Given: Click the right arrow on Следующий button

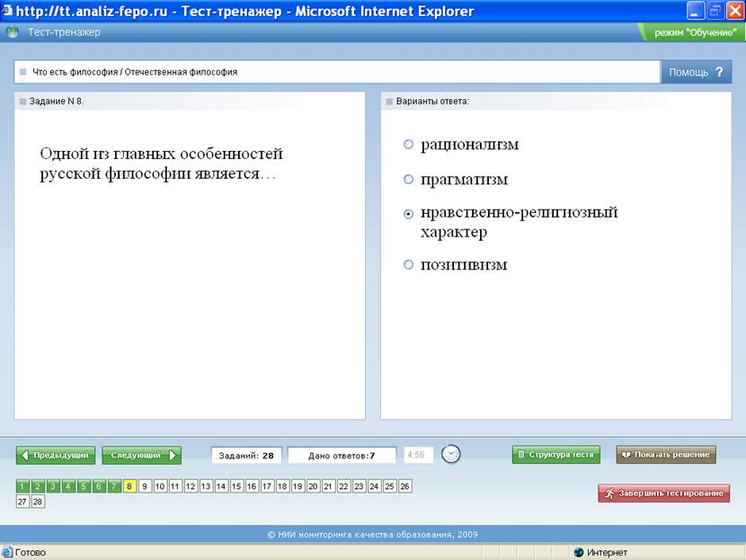Looking at the screenshot, I should (173, 456).
